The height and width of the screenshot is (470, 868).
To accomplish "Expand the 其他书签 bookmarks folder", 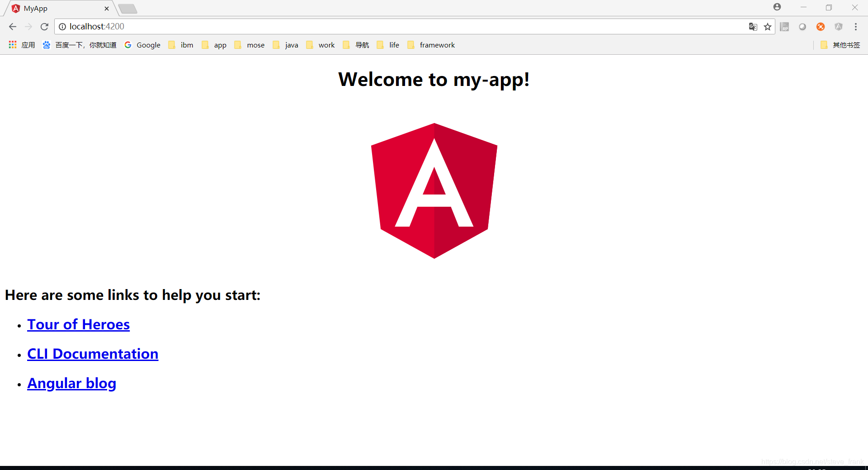I will [x=840, y=45].
